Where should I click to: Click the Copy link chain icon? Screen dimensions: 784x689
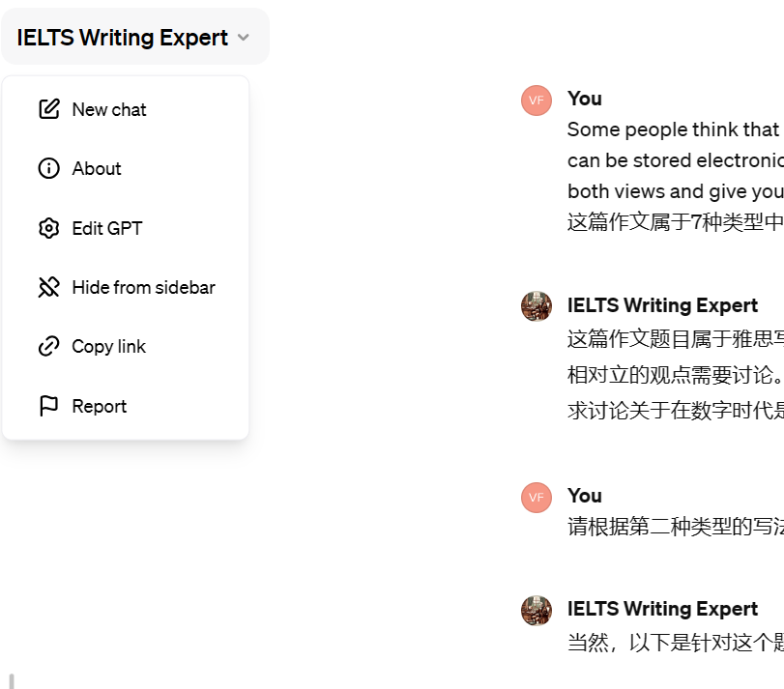(49, 346)
